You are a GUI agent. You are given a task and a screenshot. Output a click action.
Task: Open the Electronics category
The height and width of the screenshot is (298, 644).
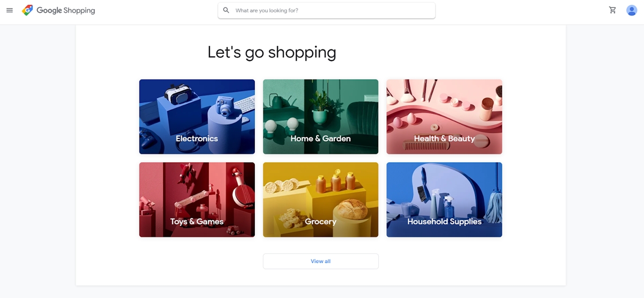click(x=197, y=117)
